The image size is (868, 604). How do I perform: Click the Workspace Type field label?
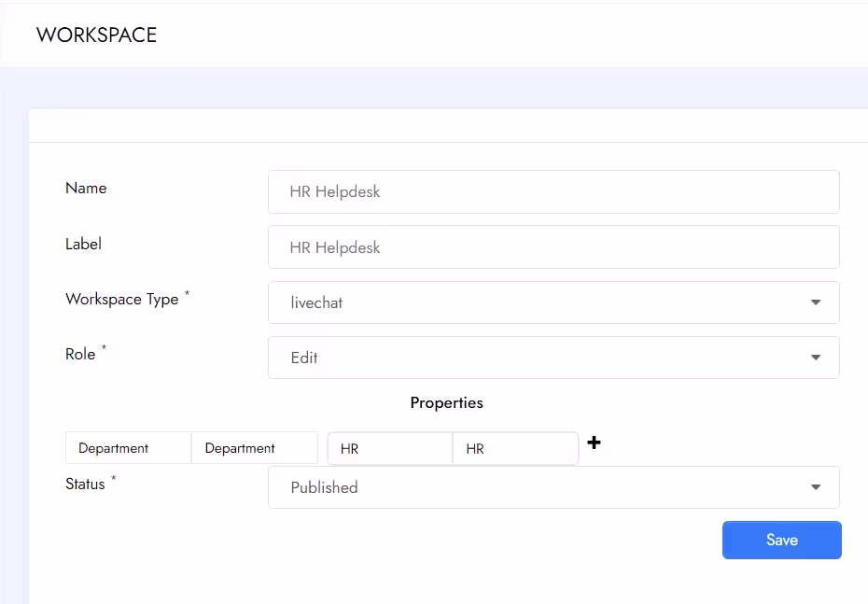pyautogui.click(x=122, y=299)
